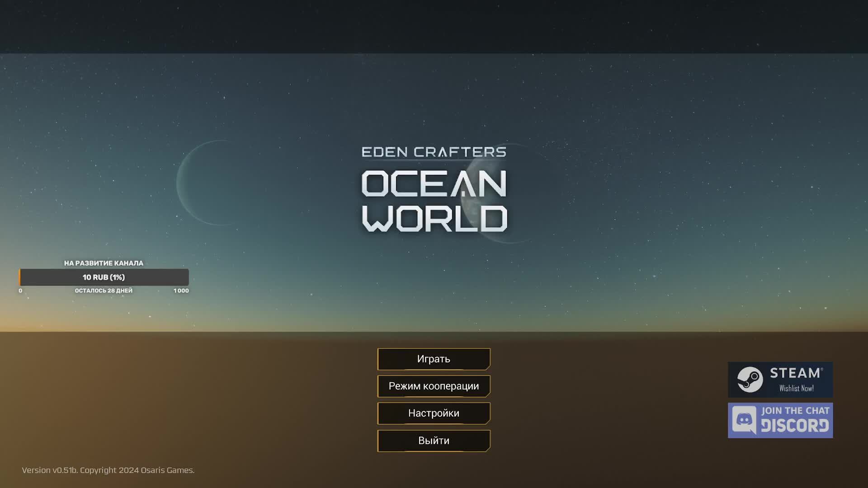Click Выйти to exit the game
The width and height of the screenshot is (868, 488).
click(x=434, y=441)
